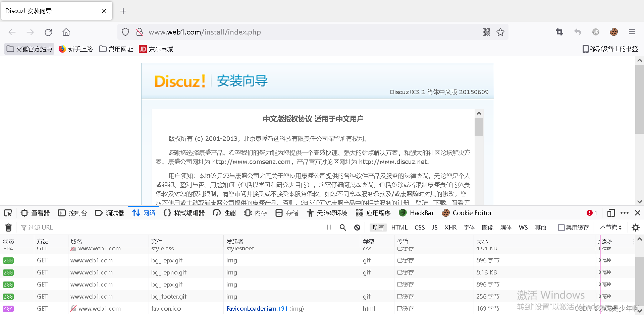This screenshot has width=644, height=315.
Task: Filter requests by 字体
Action: [x=469, y=228]
